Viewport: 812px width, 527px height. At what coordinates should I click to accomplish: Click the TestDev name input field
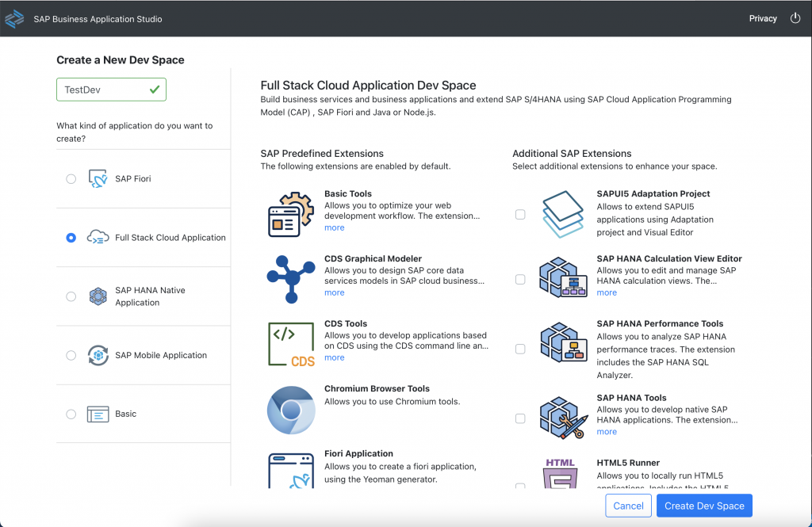click(111, 90)
